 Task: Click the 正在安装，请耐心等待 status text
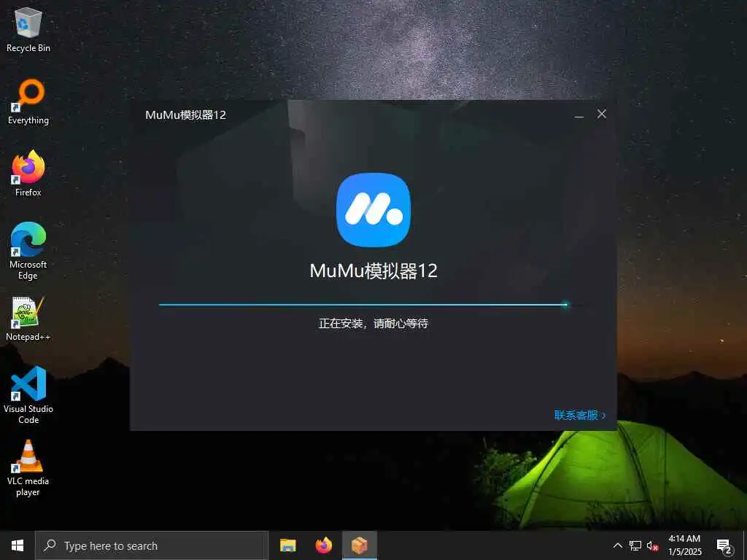click(x=373, y=324)
